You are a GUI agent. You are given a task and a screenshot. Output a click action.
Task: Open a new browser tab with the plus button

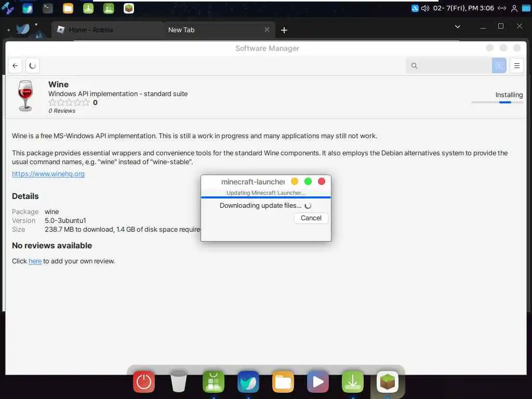[284, 30]
